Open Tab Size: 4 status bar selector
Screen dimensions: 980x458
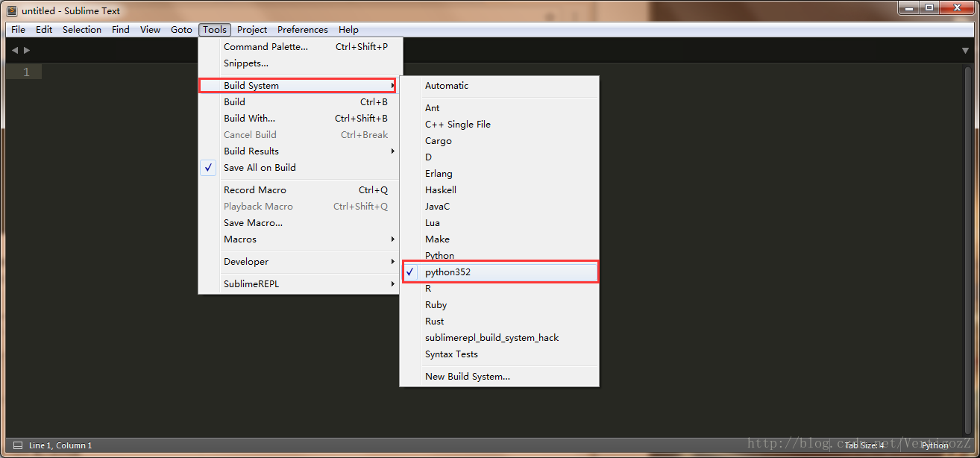864,445
